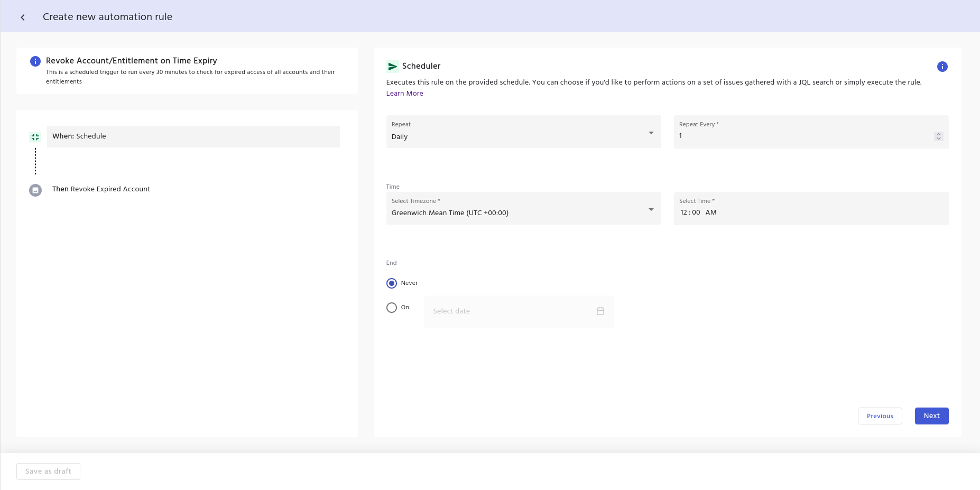Select the Never end option
This screenshot has height=490, width=980.
tap(392, 283)
